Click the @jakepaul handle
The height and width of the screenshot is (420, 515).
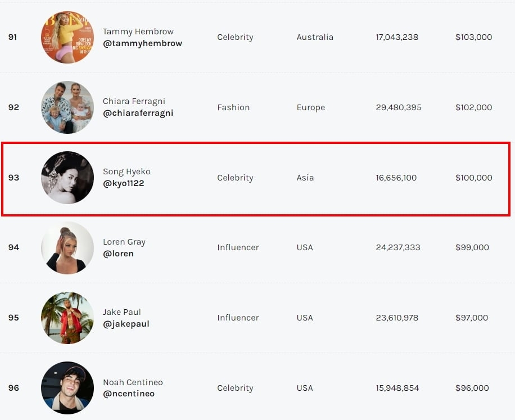tap(126, 324)
